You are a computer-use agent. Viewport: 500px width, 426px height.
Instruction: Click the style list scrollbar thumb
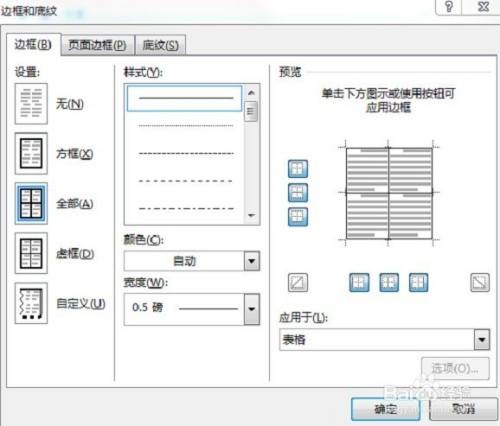251,112
